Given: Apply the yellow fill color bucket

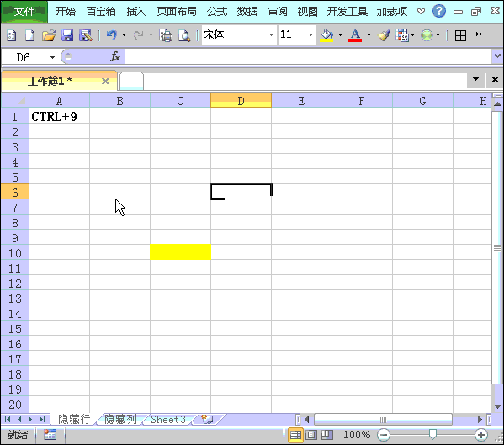Looking at the screenshot, I should click(326, 35).
